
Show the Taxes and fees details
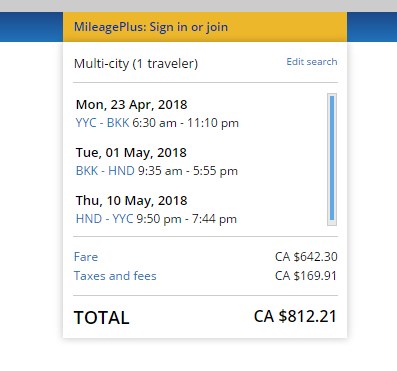click(115, 276)
